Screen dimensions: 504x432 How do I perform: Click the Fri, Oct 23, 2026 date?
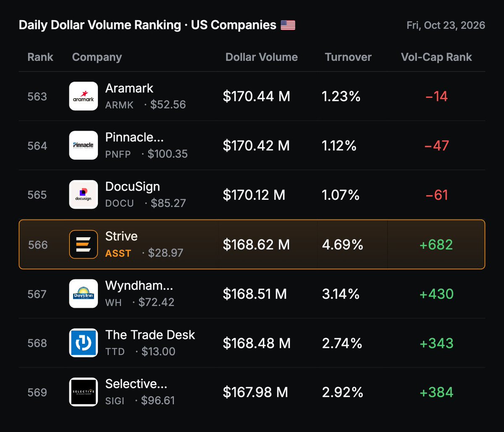[x=446, y=25]
